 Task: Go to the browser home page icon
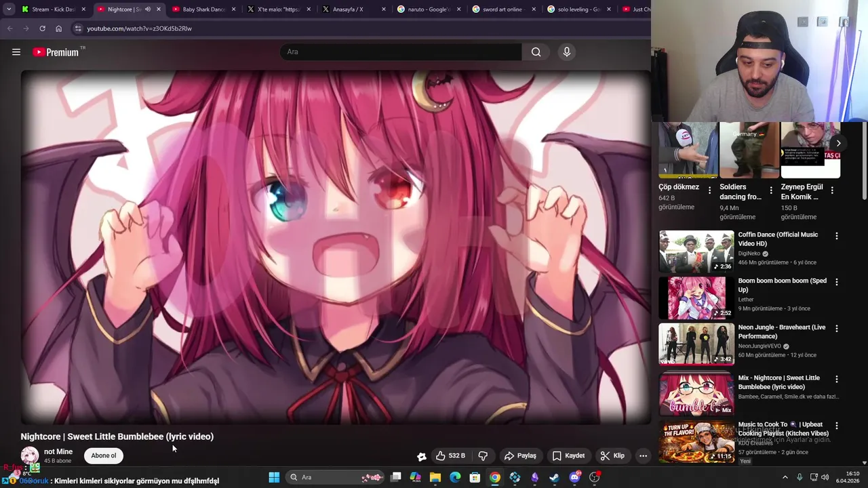58,28
